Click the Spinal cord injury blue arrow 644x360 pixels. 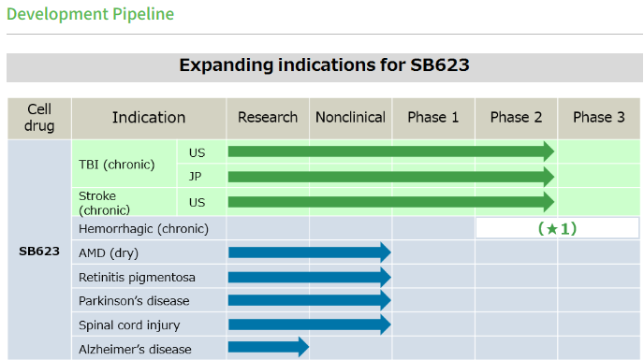tap(310, 324)
